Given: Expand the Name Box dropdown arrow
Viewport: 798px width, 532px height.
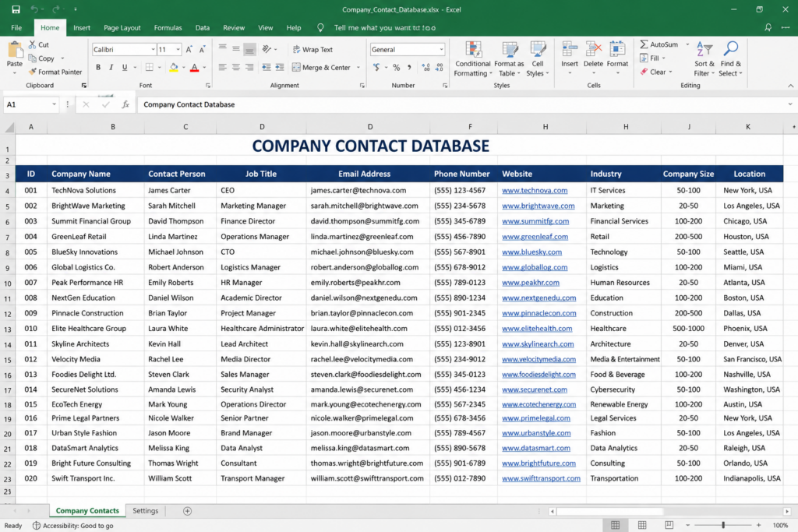Looking at the screenshot, I should click(54, 104).
